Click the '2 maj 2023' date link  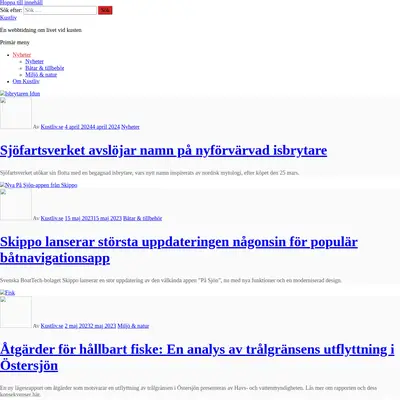pyautogui.click(x=90, y=326)
